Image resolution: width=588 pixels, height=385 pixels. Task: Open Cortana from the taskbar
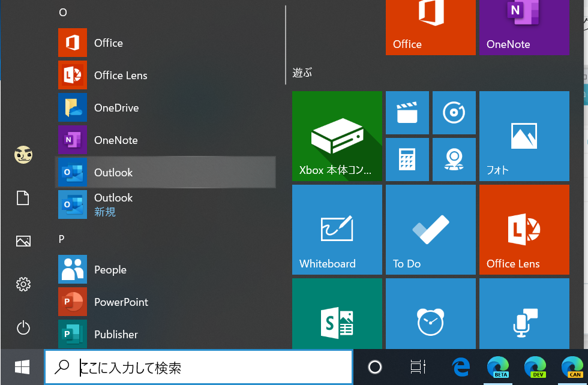tap(374, 367)
